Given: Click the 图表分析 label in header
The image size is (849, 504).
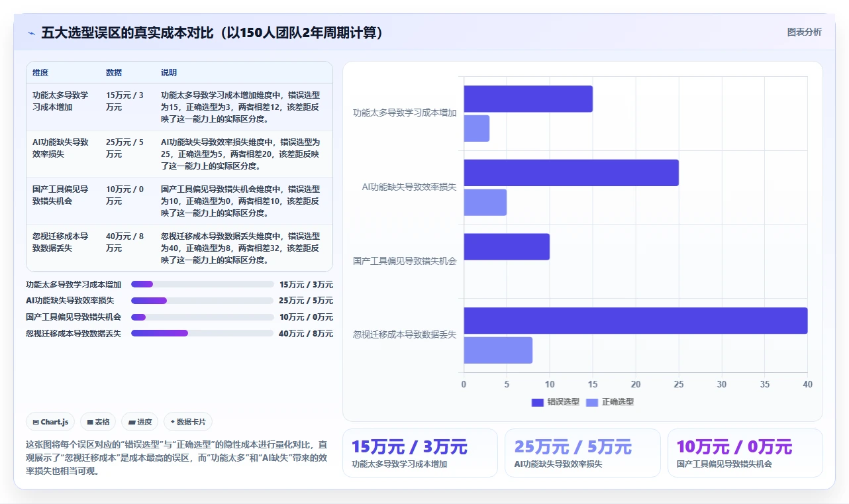Looking at the screenshot, I should pyautogui.click(x=804, y=32).
